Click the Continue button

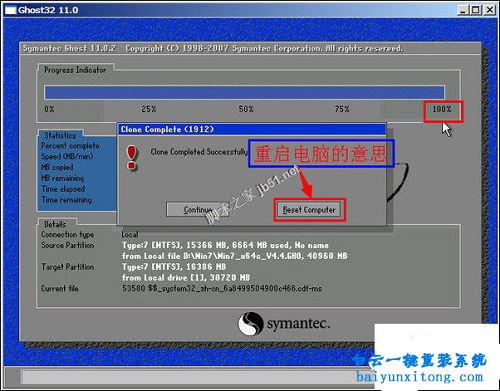198,210
